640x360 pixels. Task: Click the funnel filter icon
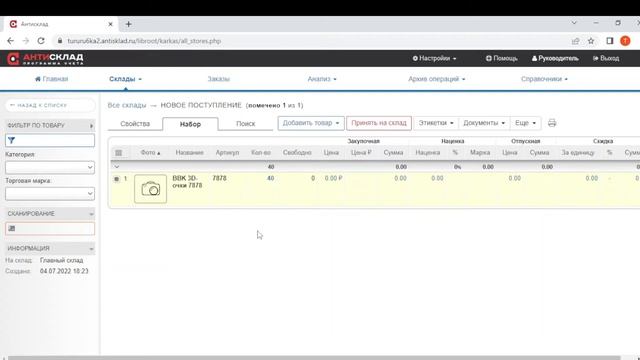[11, 140]
